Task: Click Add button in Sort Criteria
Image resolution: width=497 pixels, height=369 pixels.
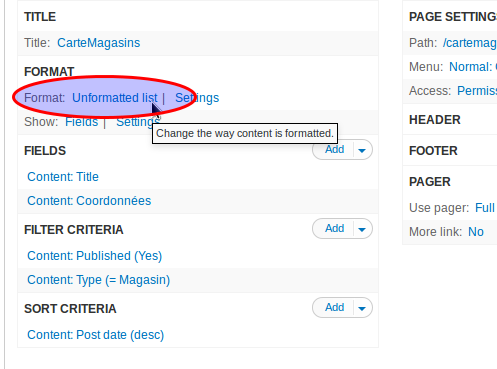Action: 334,308
